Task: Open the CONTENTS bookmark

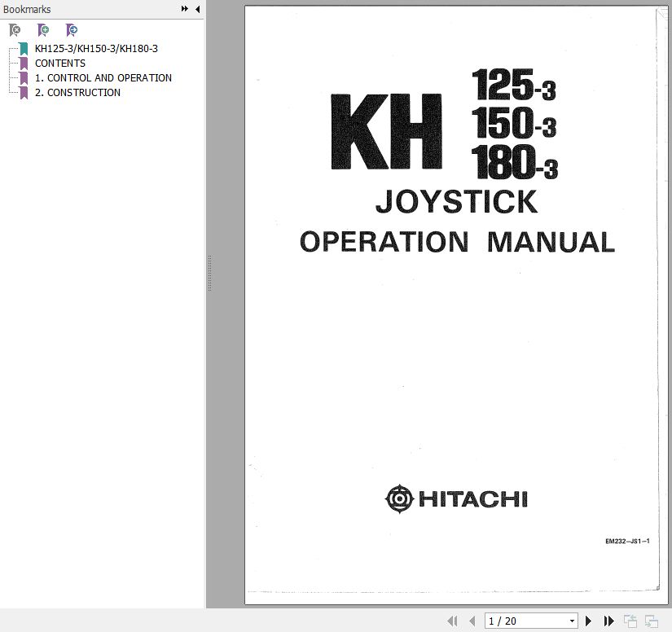Action: point(60,63)
